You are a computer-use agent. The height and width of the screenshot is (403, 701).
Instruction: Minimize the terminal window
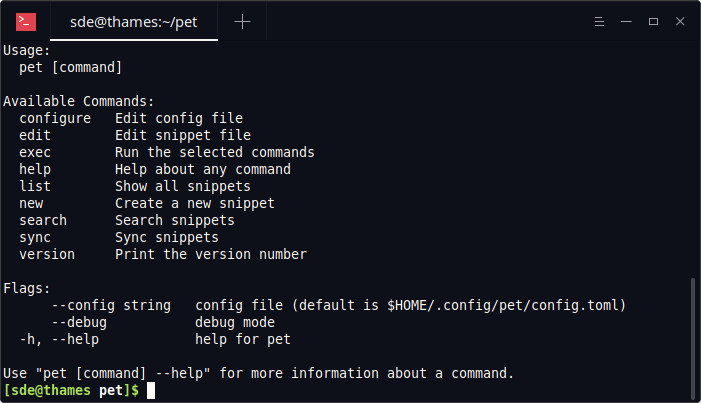[x=626, y=21]
